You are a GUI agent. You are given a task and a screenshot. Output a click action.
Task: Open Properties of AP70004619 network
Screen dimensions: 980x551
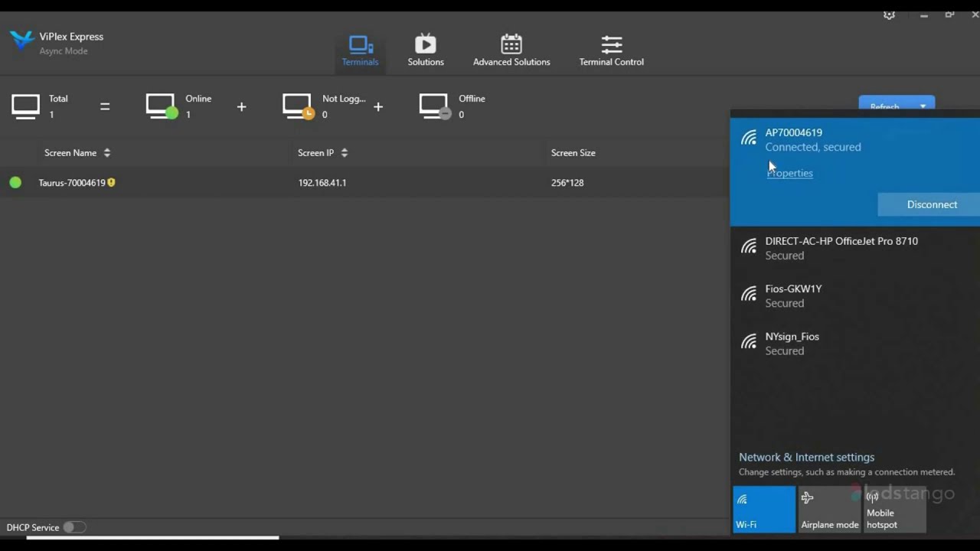coord(789,173)
